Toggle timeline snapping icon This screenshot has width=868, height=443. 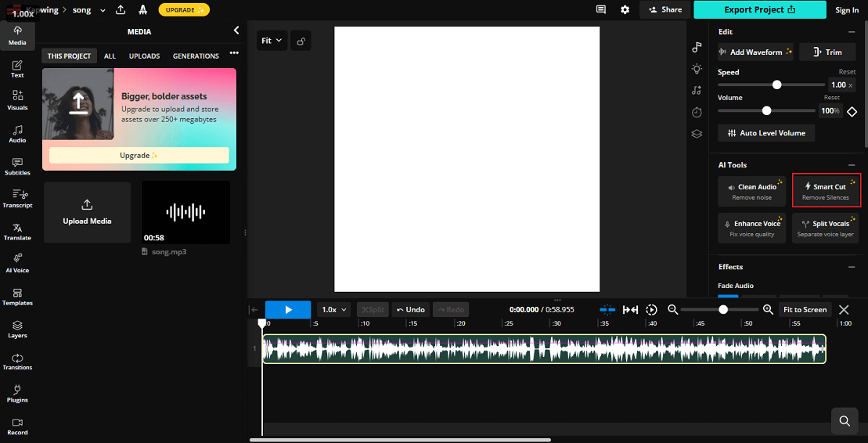pyautogui.click(x=607, y=309)
